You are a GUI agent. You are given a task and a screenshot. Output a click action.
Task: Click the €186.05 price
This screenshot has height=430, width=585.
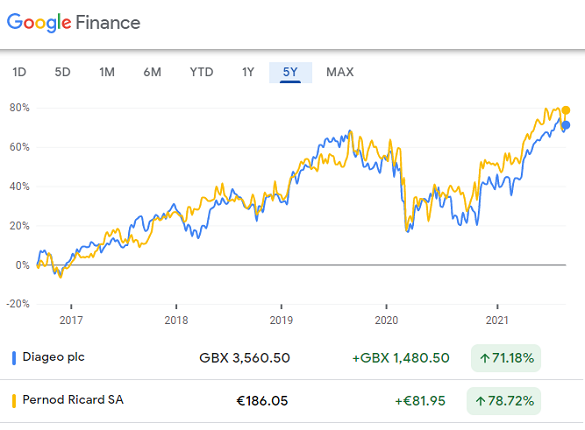point(262,401)
